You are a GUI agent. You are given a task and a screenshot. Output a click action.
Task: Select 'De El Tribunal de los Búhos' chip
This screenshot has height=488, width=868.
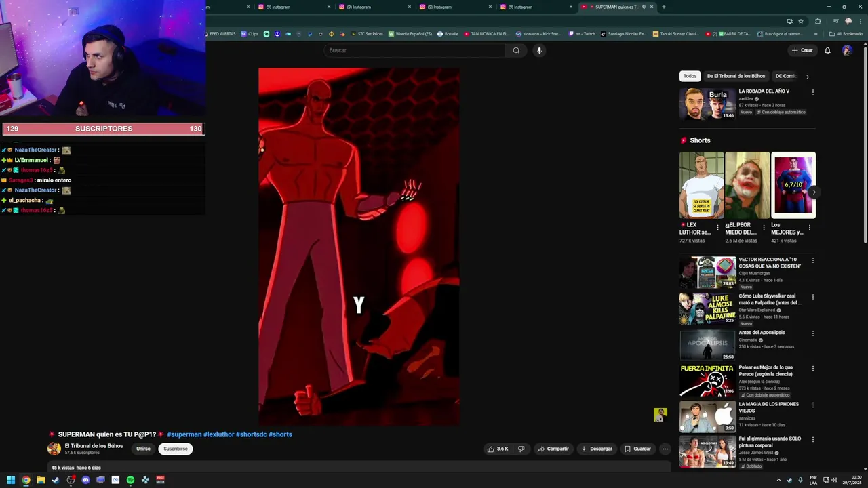(736, 76)
